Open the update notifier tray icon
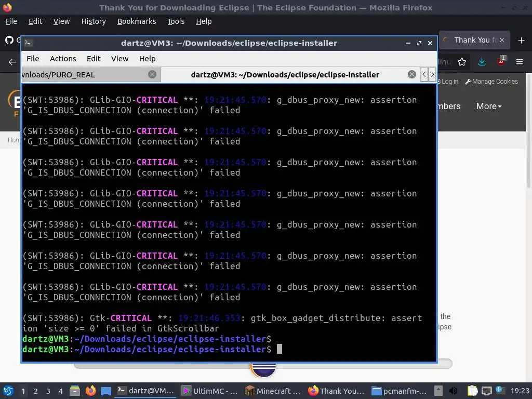 500,390
